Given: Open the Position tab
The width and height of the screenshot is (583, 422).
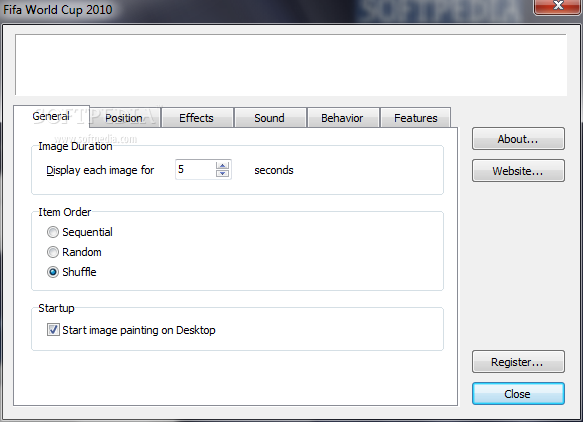Looking at the screenshot, I should click(125, 118).
